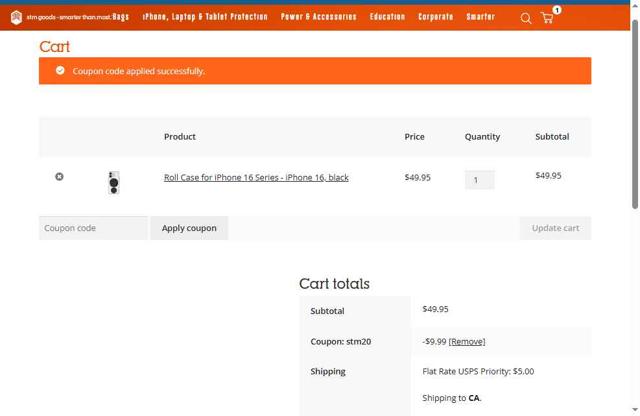Click the '-$9.99' coupon discount value
The height and width of the screenshot is (416, 640).
[x=434, y=342]
